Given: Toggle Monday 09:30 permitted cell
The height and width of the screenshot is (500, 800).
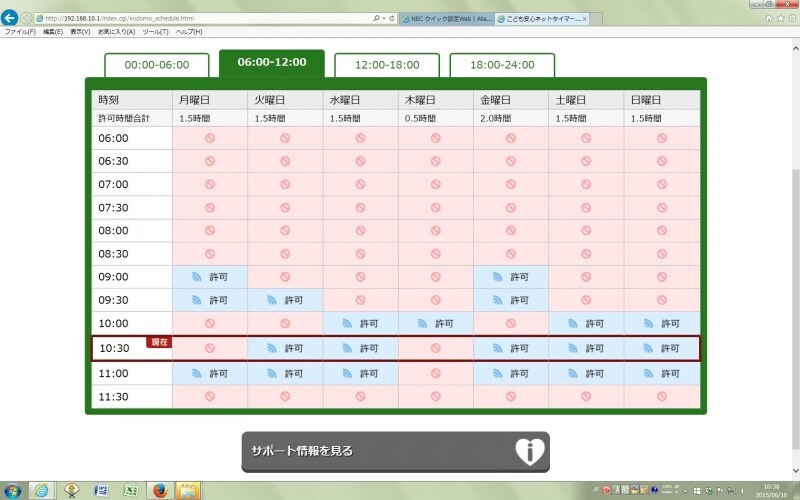Looking at the screenshot, I should (x=210, y=300).
